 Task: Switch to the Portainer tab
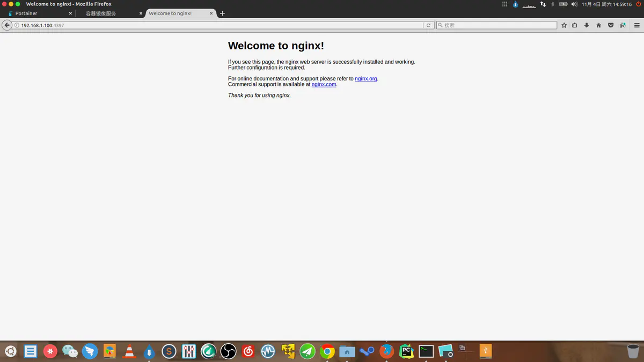click(39, 13)
